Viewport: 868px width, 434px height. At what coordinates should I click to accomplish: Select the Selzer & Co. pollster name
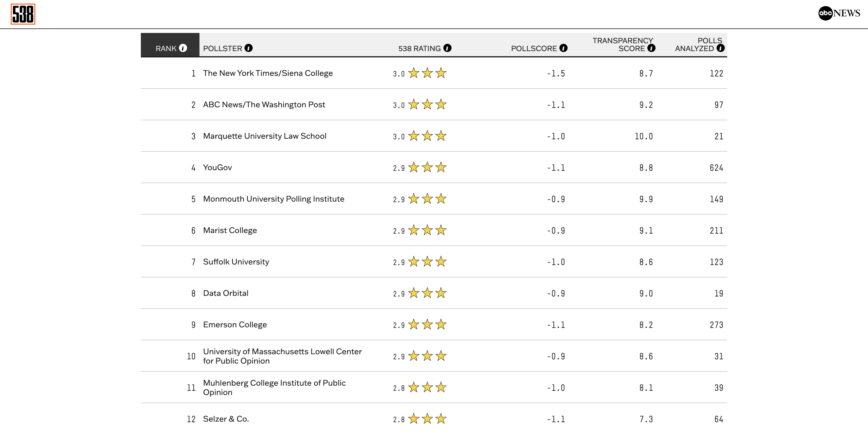(226, 419)
